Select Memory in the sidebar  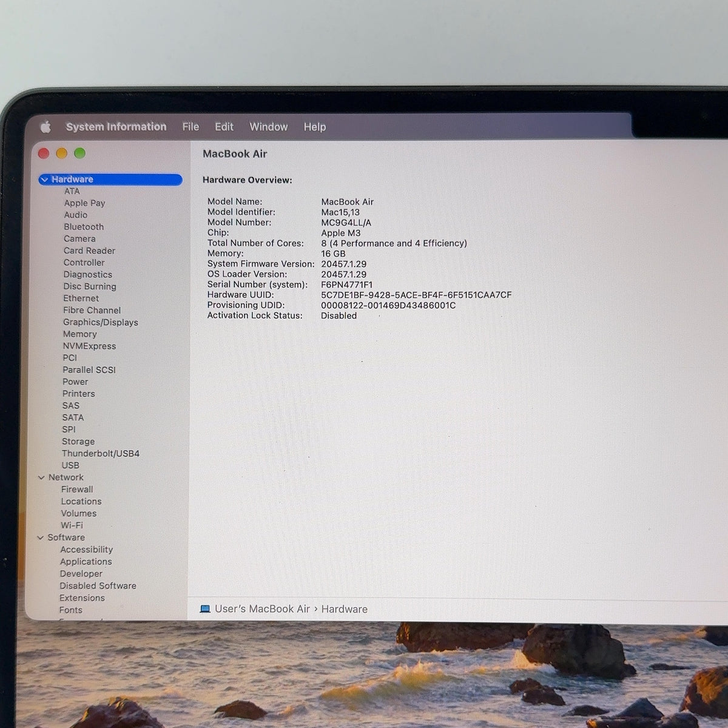tap(79, 334)
